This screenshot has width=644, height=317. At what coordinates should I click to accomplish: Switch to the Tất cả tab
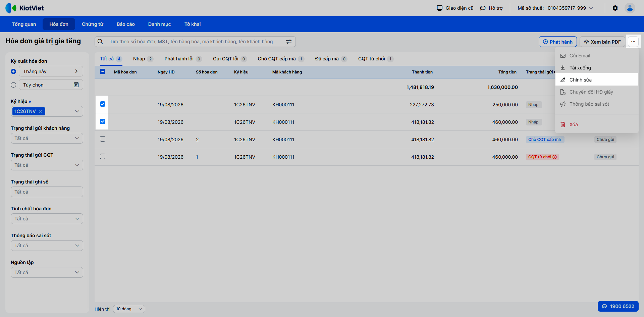coord(111,59)
